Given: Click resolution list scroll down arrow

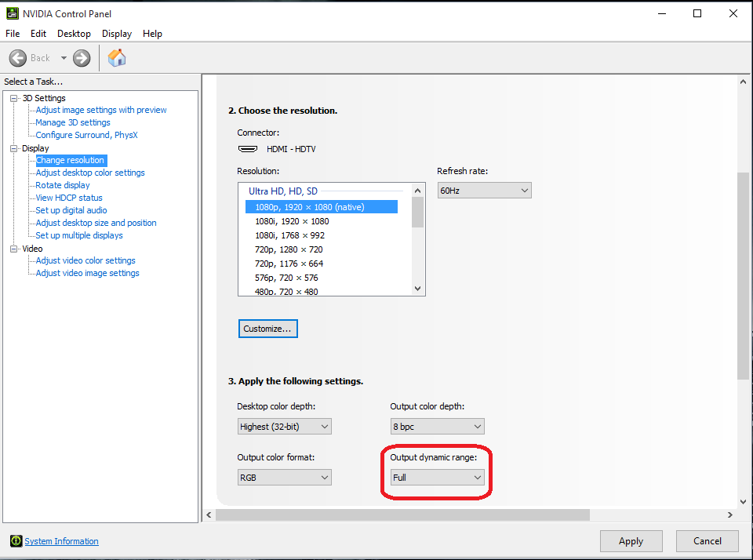Looking at the screenshot, I should [417, 289].
